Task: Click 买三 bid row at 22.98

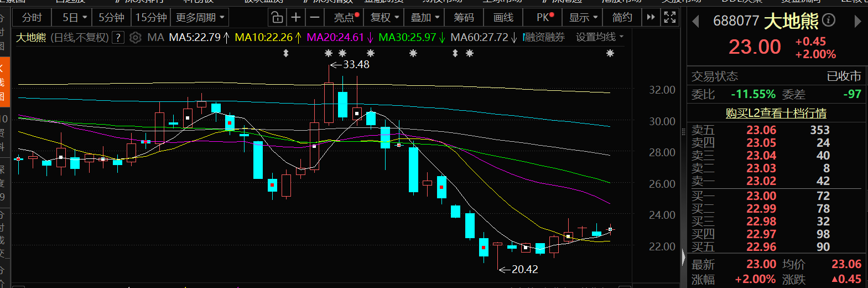Action: pyautogui.click(x=776, y=222)
